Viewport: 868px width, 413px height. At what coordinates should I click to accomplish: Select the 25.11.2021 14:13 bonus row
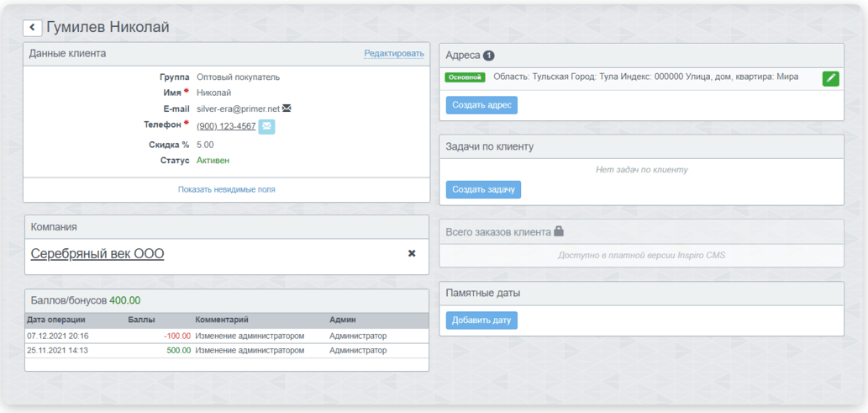(226, 350)
